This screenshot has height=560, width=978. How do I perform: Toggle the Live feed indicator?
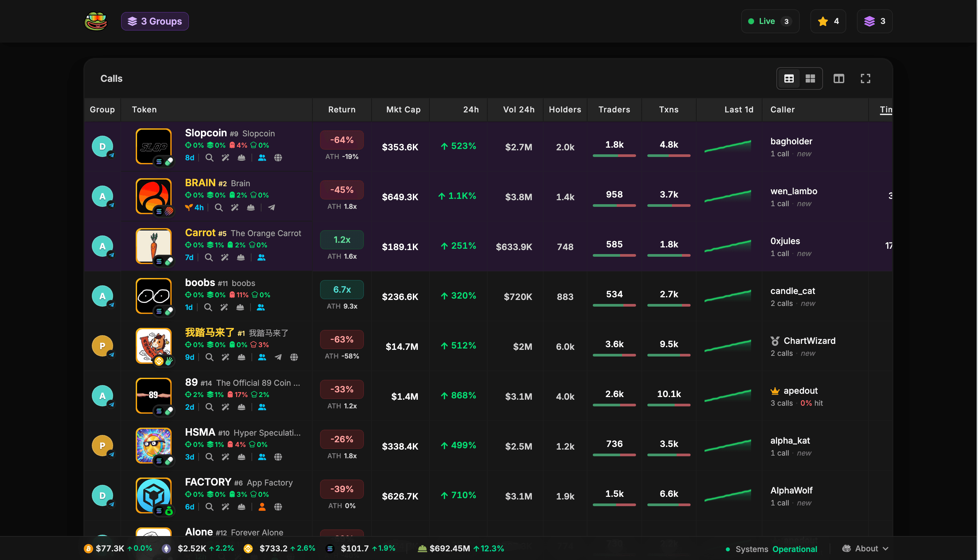point(770,21)
